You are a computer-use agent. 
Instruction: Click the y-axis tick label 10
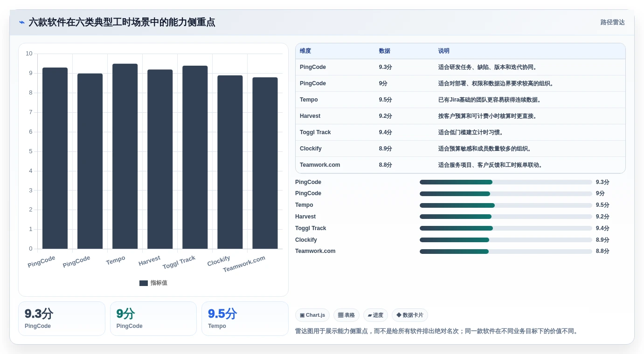pyautogui.click(x=29, y=54)
